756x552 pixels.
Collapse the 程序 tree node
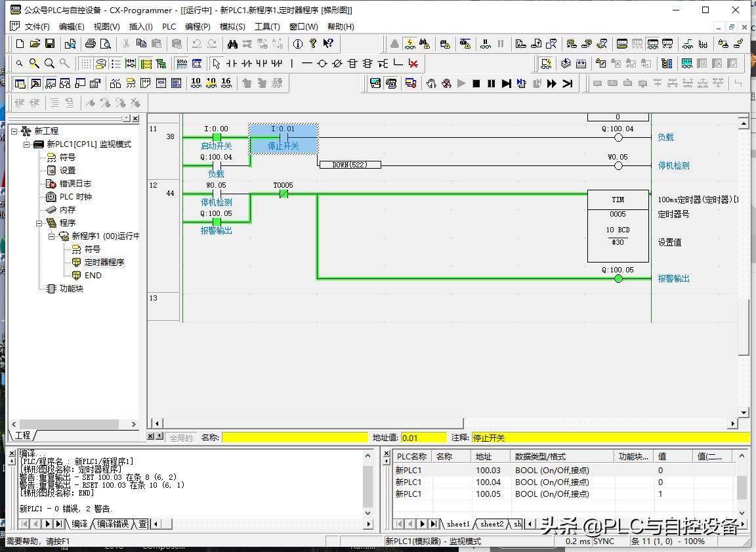(x=39, y=223)
